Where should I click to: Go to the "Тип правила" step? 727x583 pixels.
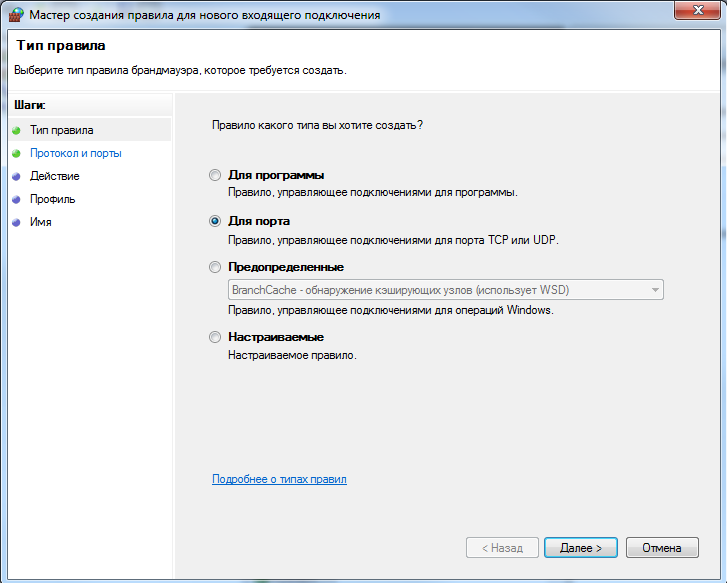[x=62, y=130]
